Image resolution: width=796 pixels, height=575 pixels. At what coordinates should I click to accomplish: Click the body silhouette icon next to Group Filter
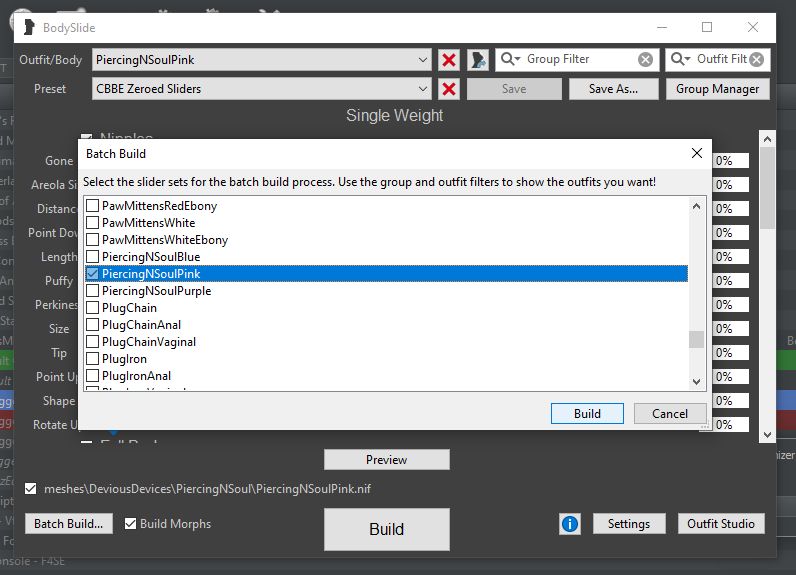click(x=478, y=60)
